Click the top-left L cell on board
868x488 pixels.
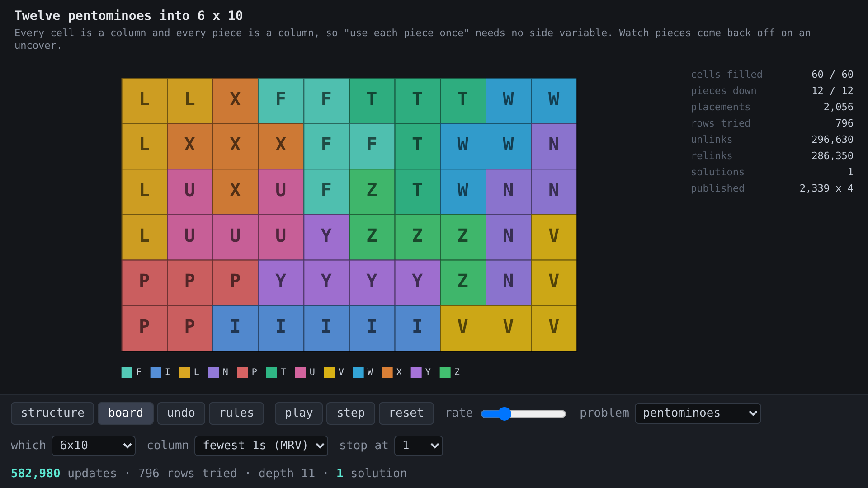[145, 101]
